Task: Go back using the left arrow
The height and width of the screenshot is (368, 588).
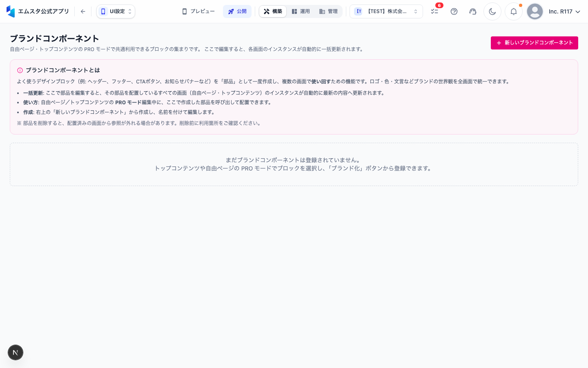Action: click(83, 11)
